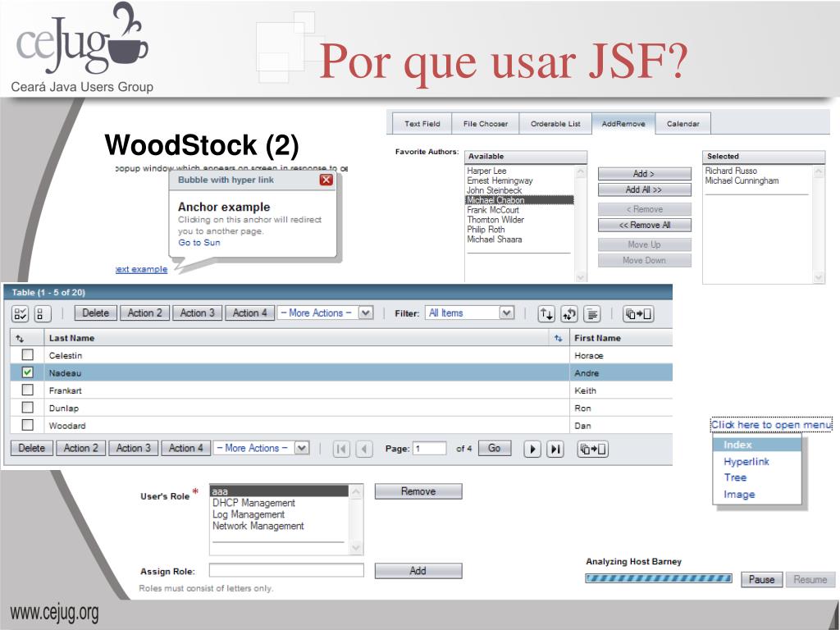Click bottom paginate toggle icon in table footer

pyautogui.click(x=592, y=449)
